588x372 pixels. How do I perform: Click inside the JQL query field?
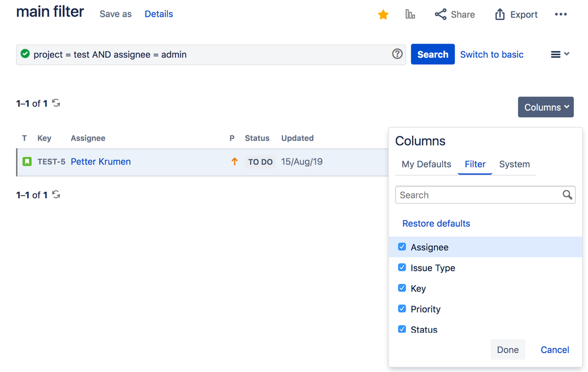point(177,54)
